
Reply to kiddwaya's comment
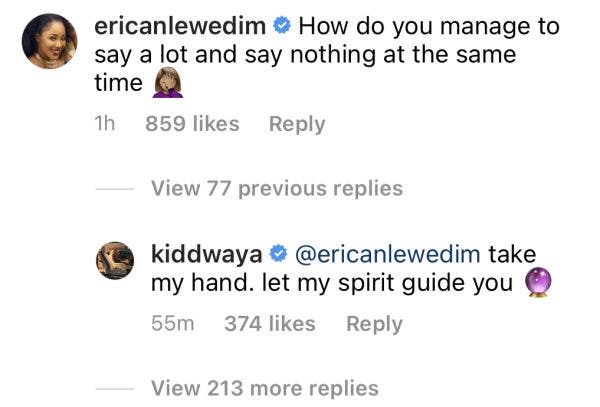(x=374, y=324)
